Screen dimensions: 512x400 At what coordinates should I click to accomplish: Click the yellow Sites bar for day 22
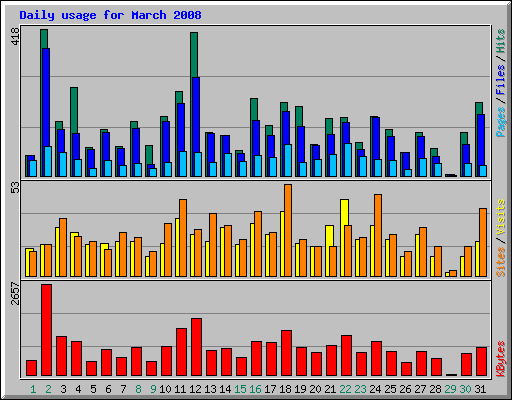click(344, 212)
